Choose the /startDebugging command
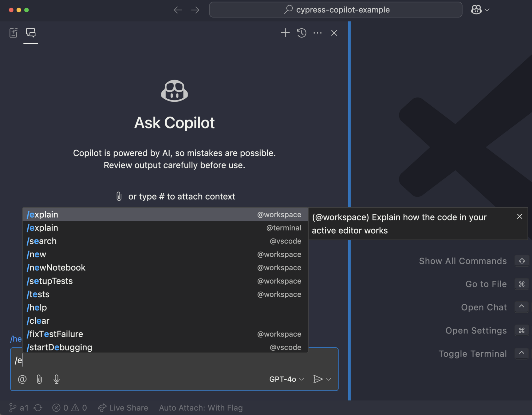The width and height of the screenshot is (532, 415). (165, 347)
